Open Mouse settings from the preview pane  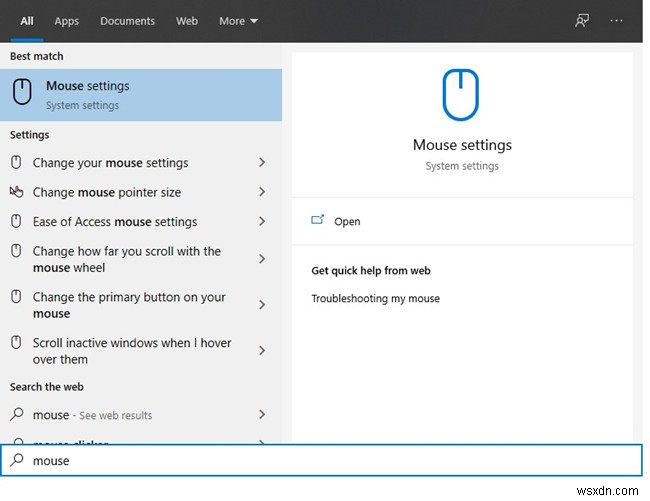[x=346, y=222]
